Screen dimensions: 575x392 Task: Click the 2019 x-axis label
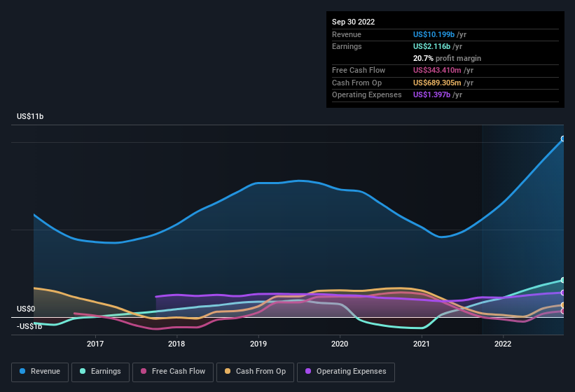[x=258, y=344]
